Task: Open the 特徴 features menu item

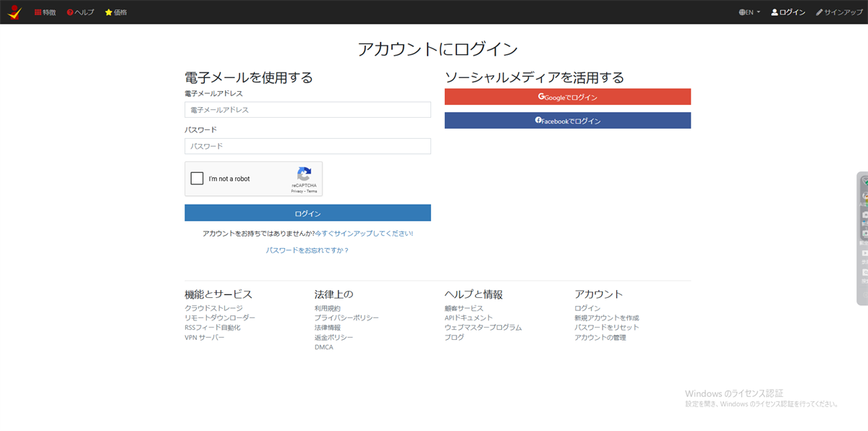Action: 45,12
